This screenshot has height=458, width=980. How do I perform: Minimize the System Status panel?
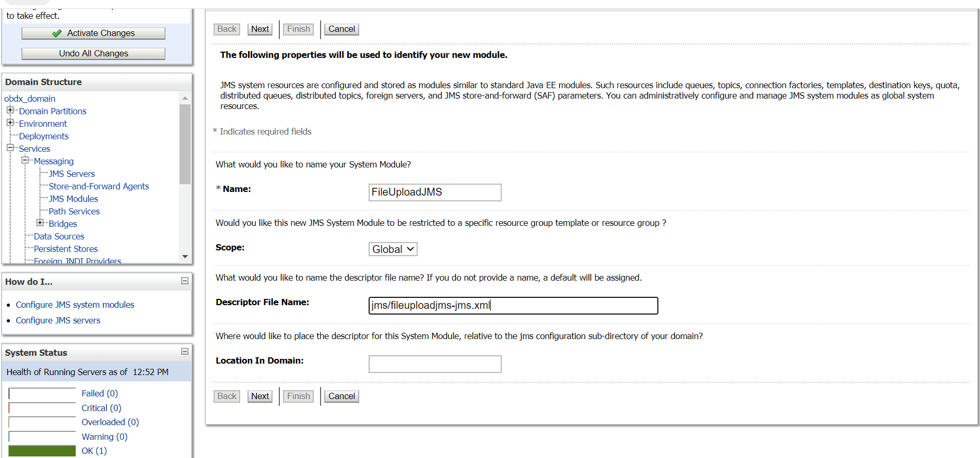tap(184, 352)
